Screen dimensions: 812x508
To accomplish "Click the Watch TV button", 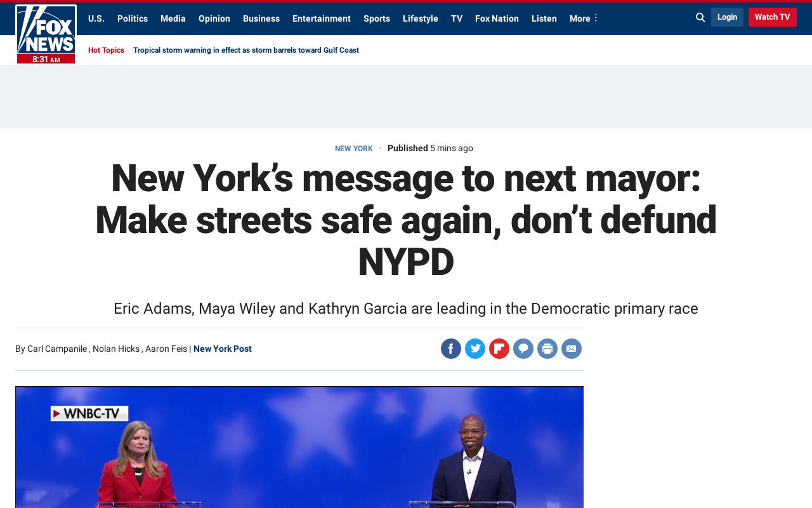I will [773, 17].
